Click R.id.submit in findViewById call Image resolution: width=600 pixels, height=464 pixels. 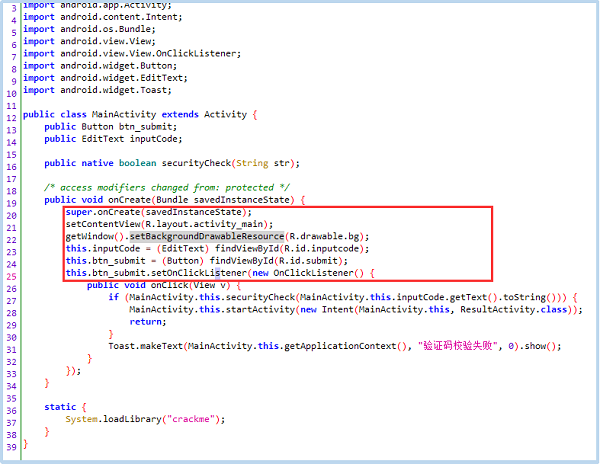[x=310, y=261]
